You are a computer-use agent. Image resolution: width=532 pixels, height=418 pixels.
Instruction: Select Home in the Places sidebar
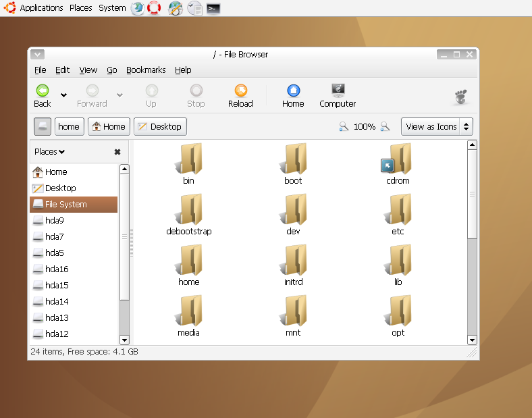[74, 172]
